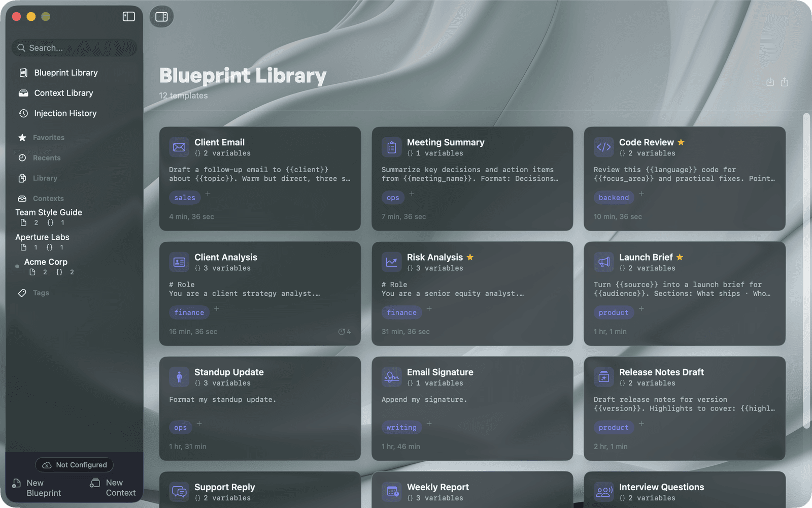This screenshot has width=812, height=508.
Task: Open Context Library in sidebar
Action: pos(63,93)
